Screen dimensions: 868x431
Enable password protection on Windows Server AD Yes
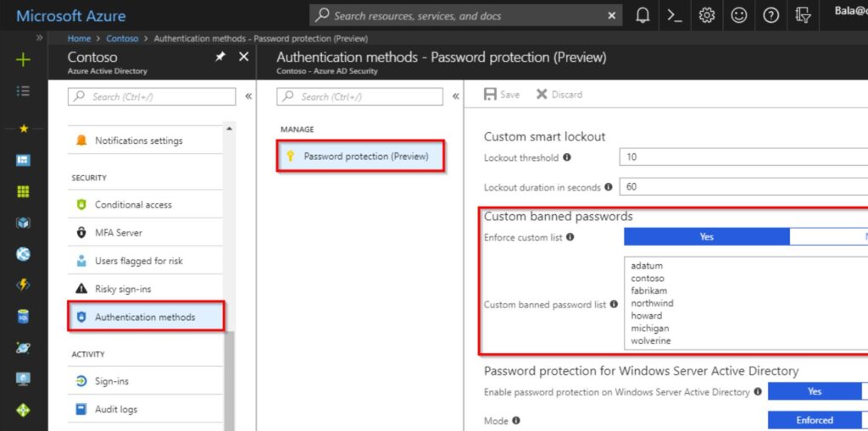(815, 391)
